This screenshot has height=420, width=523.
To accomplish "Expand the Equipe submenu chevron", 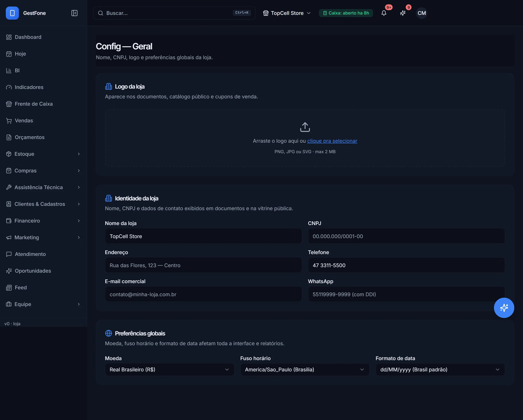I will pyautogui.click(x=79, y=304).
